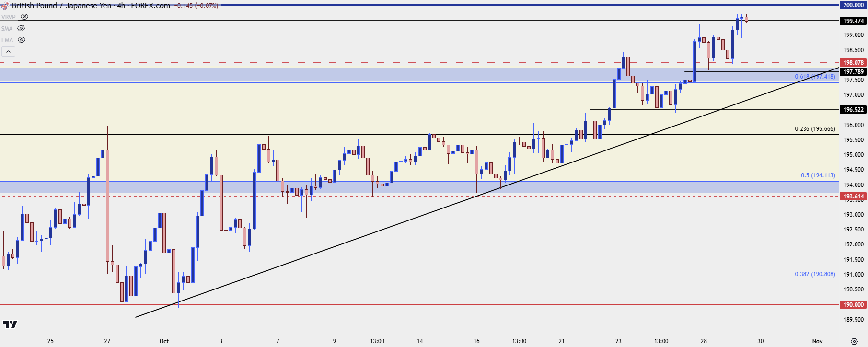Select the 196.522 price label
Viewport: 868px width, 347px height.
(x=854, y=109)
